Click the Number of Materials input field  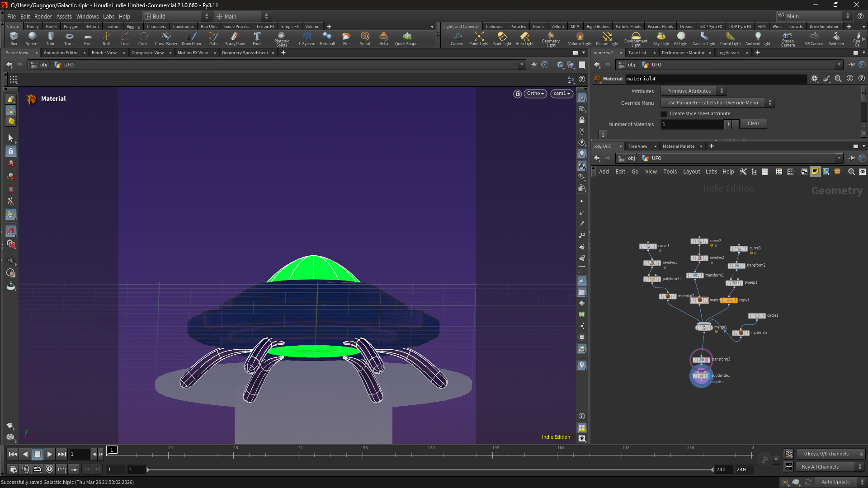pyautogui.click(x=692, y=124)
